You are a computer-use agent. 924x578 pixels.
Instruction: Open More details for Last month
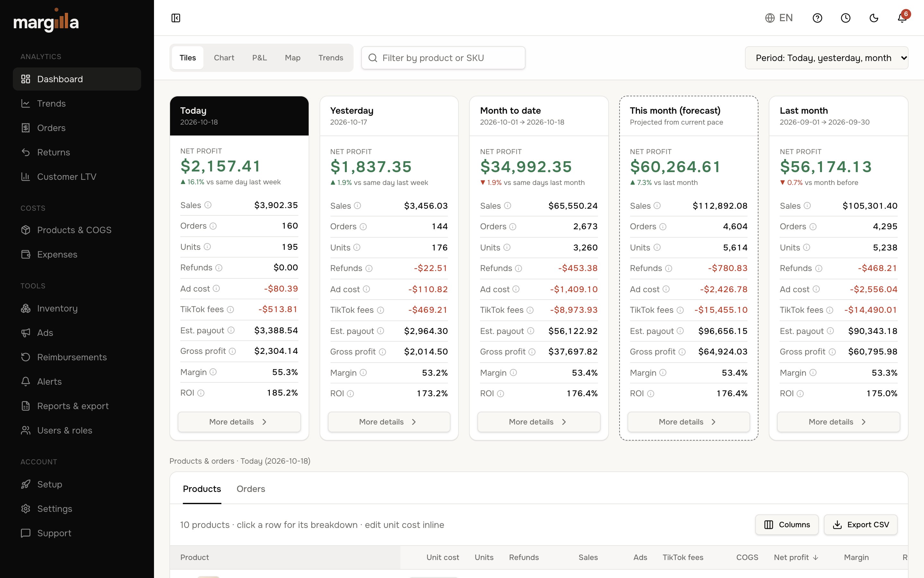pos(838,422)
